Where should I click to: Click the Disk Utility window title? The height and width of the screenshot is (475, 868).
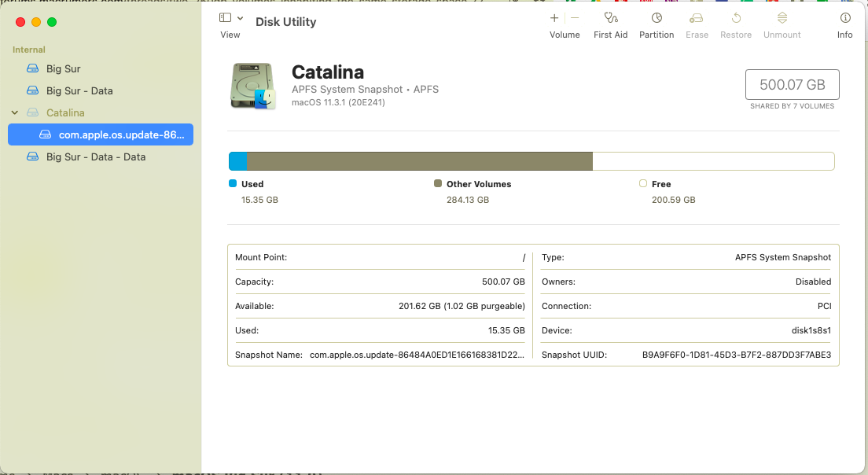pyautogui.click(x=285, y=21)
